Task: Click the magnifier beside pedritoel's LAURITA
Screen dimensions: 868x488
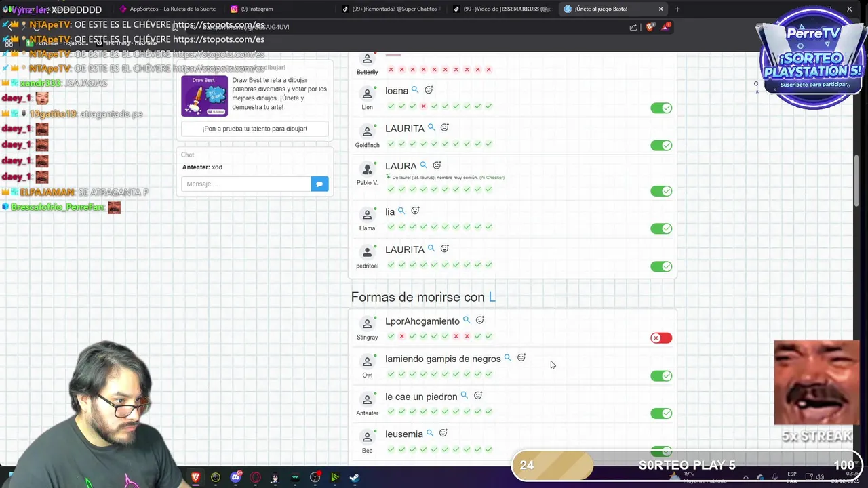Action: 431,249
